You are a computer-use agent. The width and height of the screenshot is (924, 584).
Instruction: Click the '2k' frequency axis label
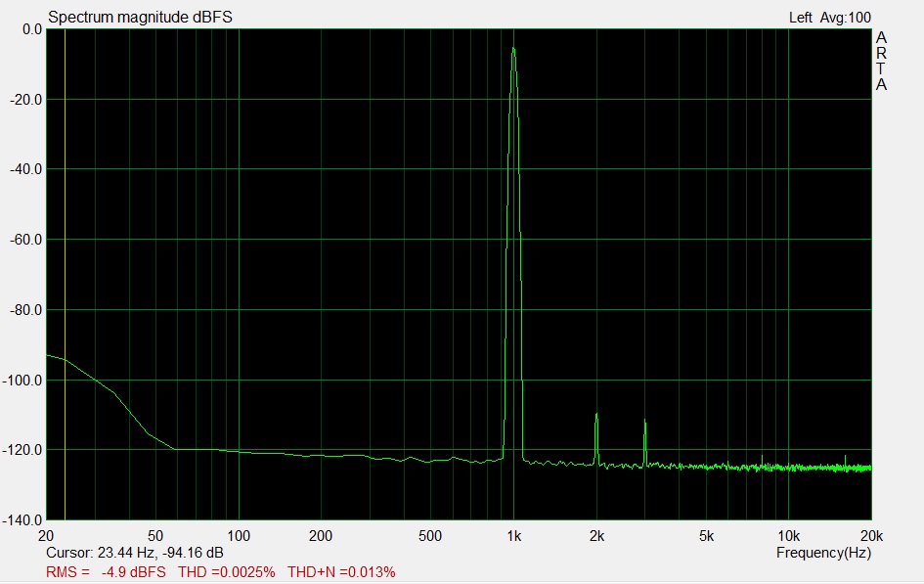tap(597, 536)
